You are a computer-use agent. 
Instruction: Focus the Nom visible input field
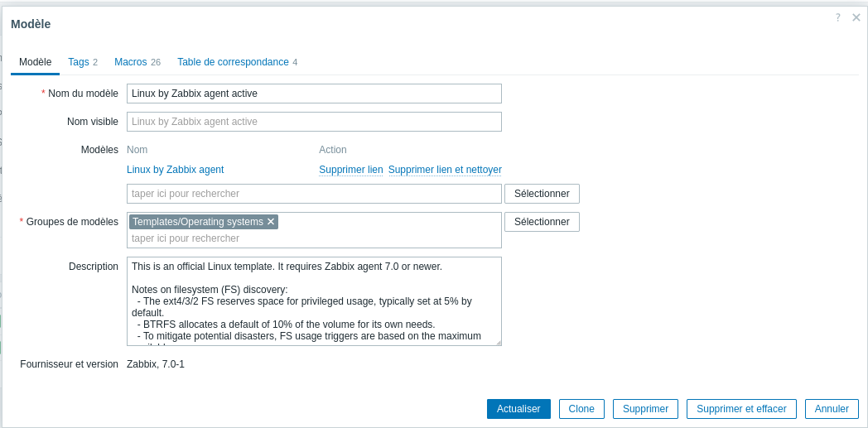click(x=314, y=122)
